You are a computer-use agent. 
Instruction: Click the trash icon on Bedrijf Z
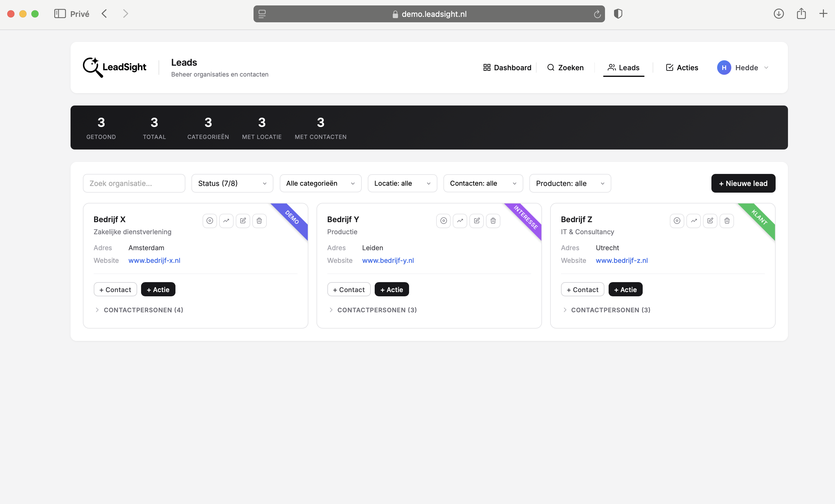point(726,221)
